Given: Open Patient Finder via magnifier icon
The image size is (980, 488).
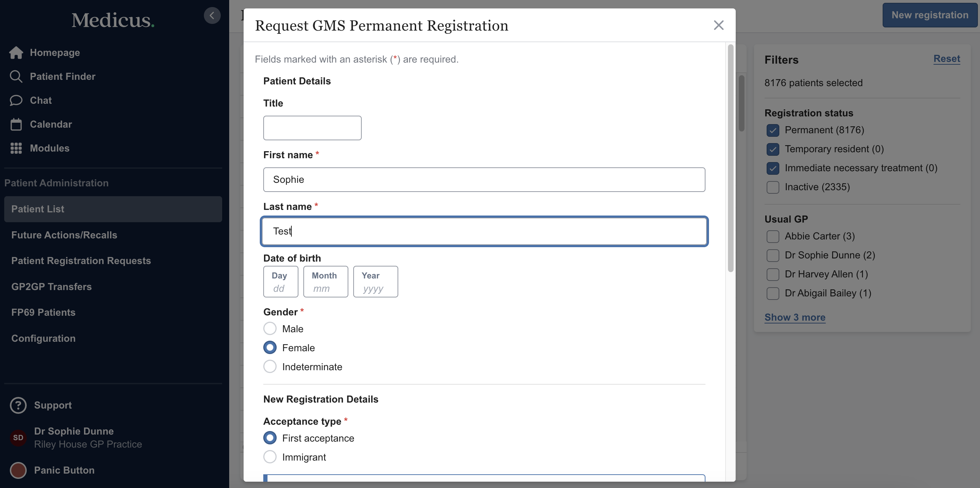Looking at the screenshot, I should [x=16, y=77].
